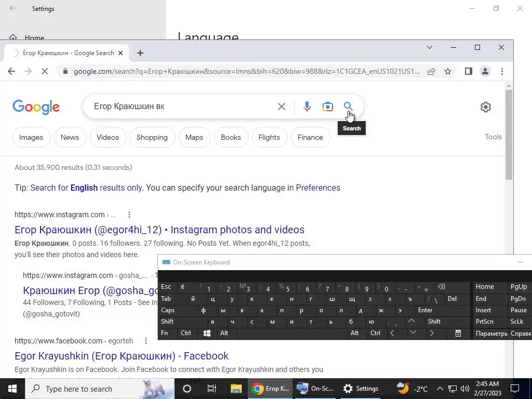The width and height of the screenshot is (532, 399).
Task: Tap context menu key on On-Screen Keyboard
Action: coord(458,333)
